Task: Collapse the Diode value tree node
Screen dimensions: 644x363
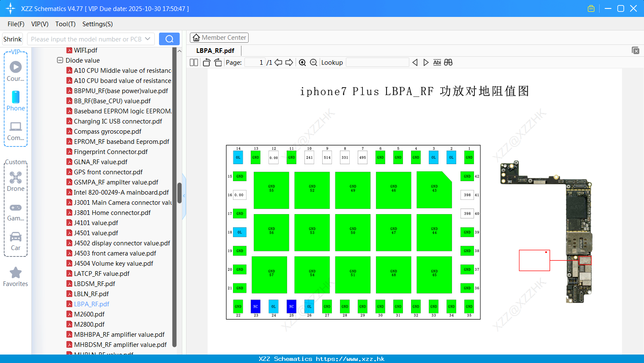Action: 60,60
